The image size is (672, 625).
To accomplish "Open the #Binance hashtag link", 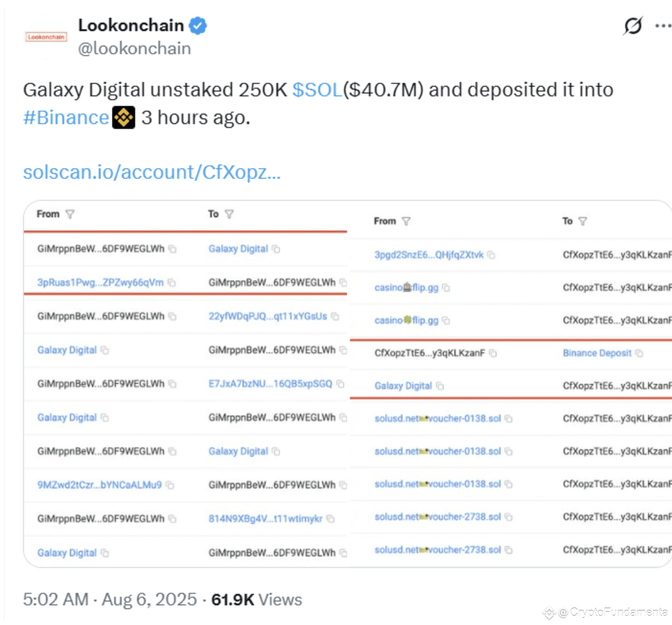I will pos(66,117).
